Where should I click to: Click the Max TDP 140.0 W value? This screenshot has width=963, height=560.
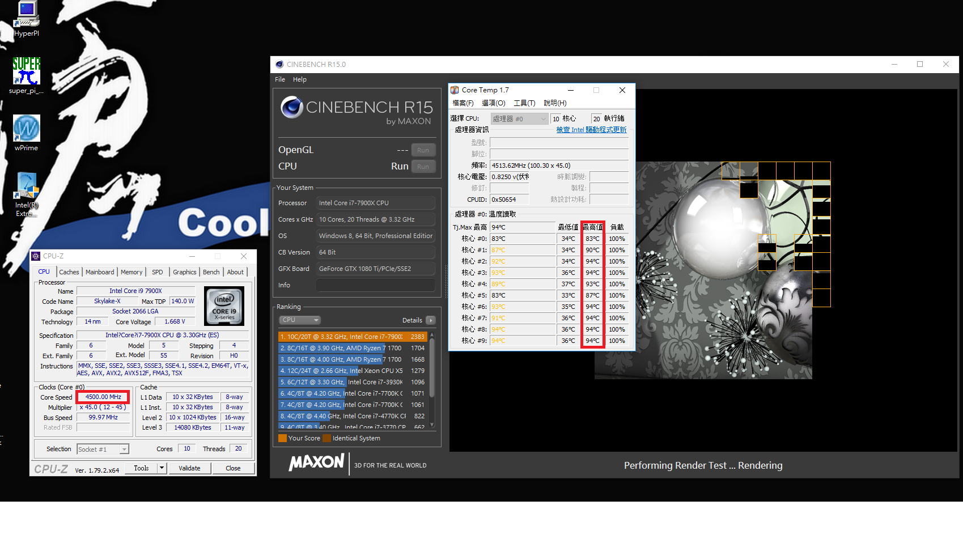pyautogui.click(x=183, y=302)
